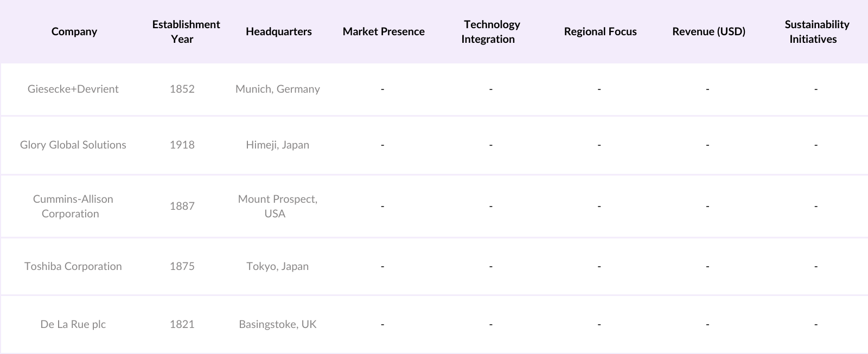Screen dimensions: 868x354
Task: Select the Regional Focus column header
Action: [600, 31]
